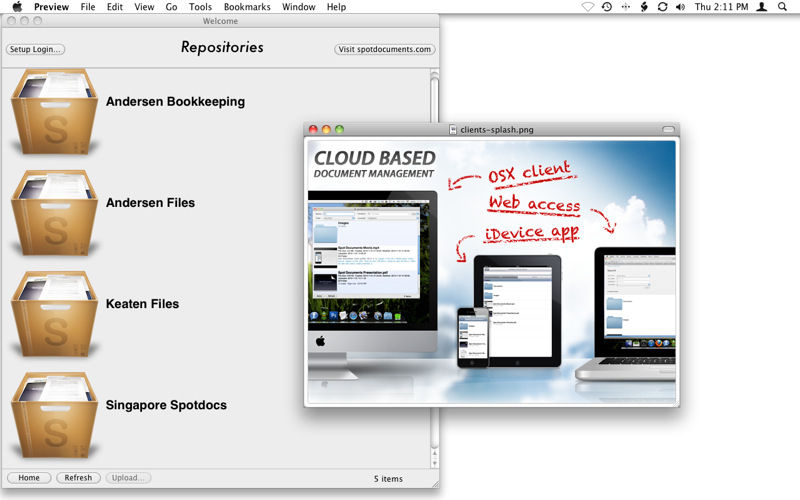Screen dimensions: 800x500
Task: Open the Apple menu
Action: click(x=16, y=7)
